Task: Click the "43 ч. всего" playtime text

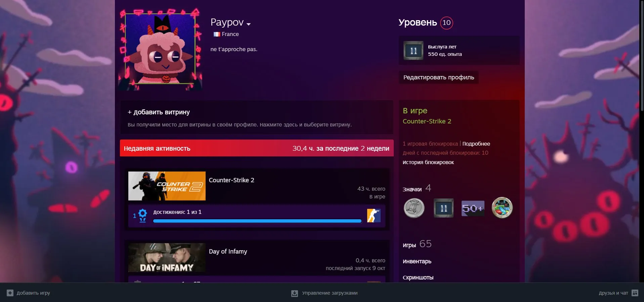Action: pos(371,189)
